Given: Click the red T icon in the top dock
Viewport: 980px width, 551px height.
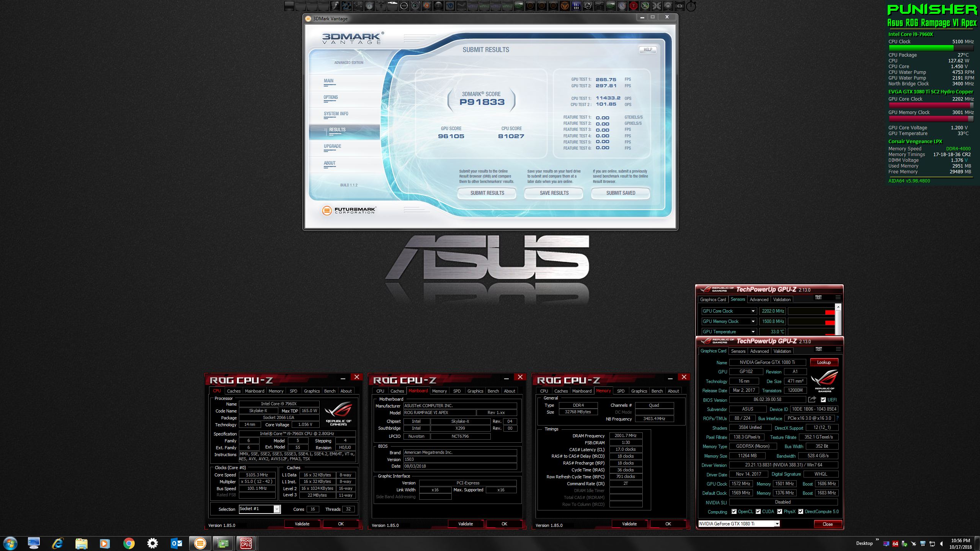Looking at the screenshot, I should click(634, 6).
